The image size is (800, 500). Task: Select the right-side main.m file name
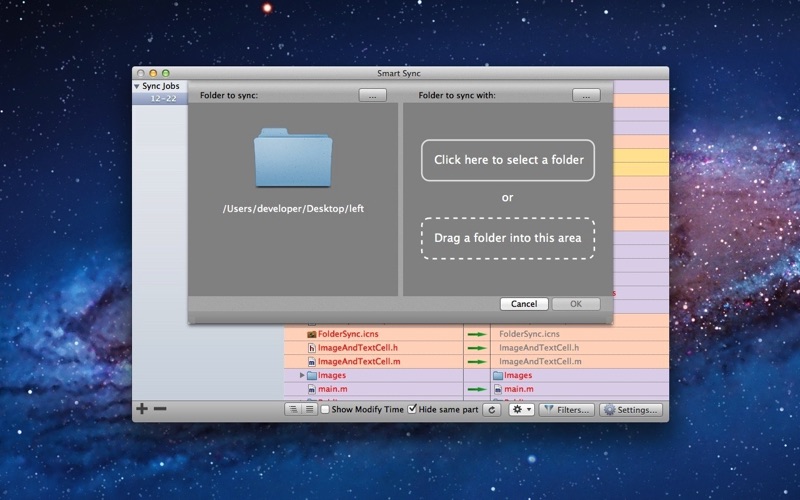[519, 389]
